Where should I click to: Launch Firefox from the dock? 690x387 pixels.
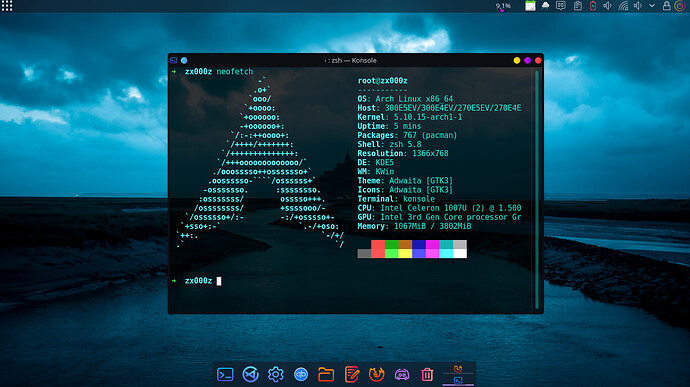pyautogui.click(x=377, y=375)
